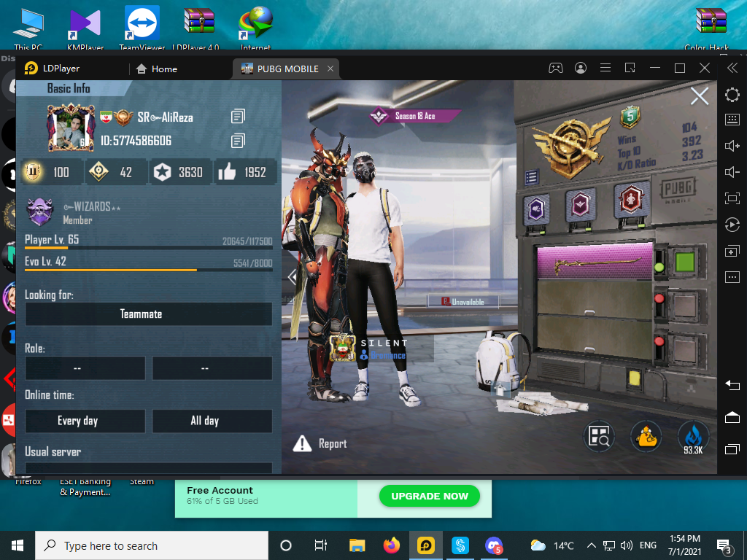The width and height of the screenshot is (747, 560).
Task: Close the profile with the X
Action: [x=700, y=96]
